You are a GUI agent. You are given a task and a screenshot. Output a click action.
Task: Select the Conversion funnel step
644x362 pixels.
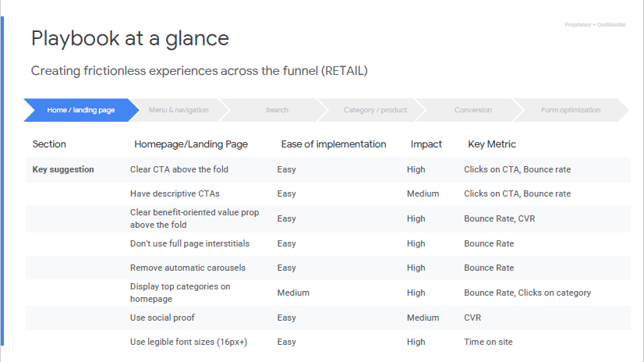click(x=472, y=110)
